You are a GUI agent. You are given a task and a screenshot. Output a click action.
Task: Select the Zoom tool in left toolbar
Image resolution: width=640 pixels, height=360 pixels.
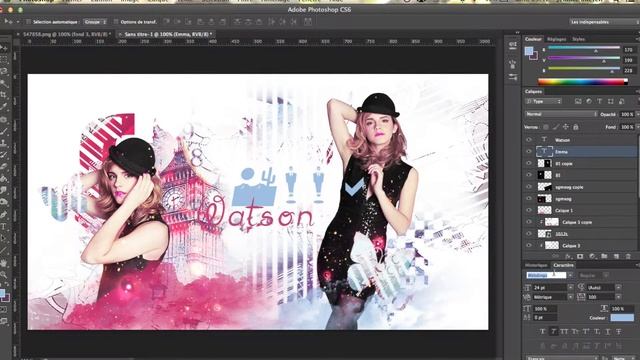[x=4, y=274]
